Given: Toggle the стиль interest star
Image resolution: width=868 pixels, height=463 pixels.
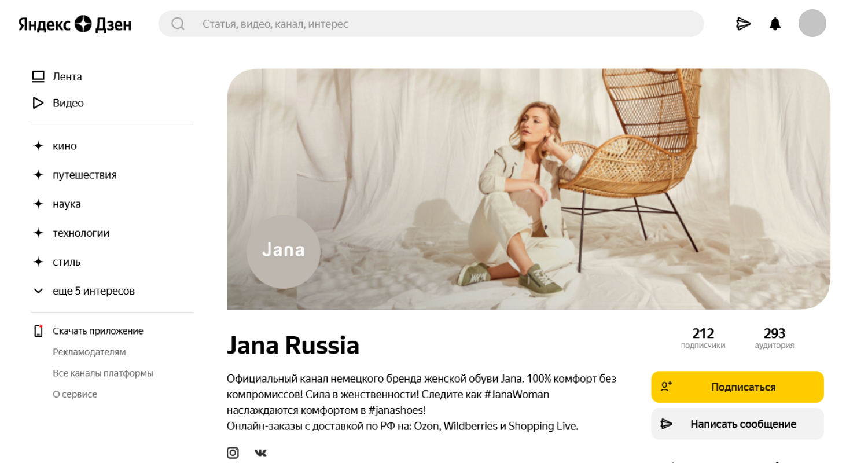Looking at the screenshot, I should [x=37, y=261].
